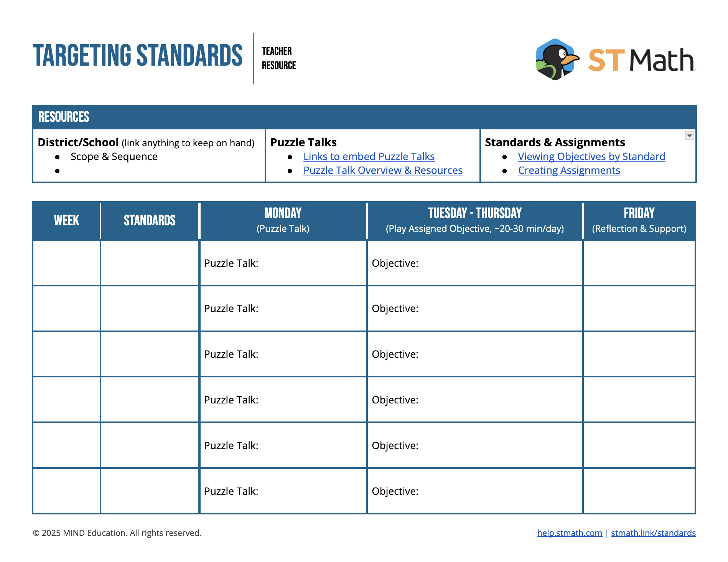Click the Resources section header bar
This screenshot has height=562, width=728.
pyautogui.click(x=364, y=117)
